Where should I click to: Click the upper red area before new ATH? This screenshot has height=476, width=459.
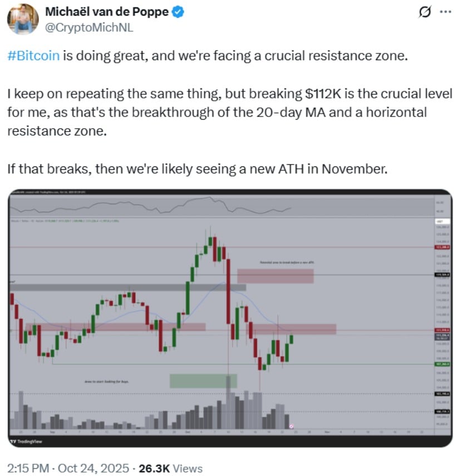[275, 276]
